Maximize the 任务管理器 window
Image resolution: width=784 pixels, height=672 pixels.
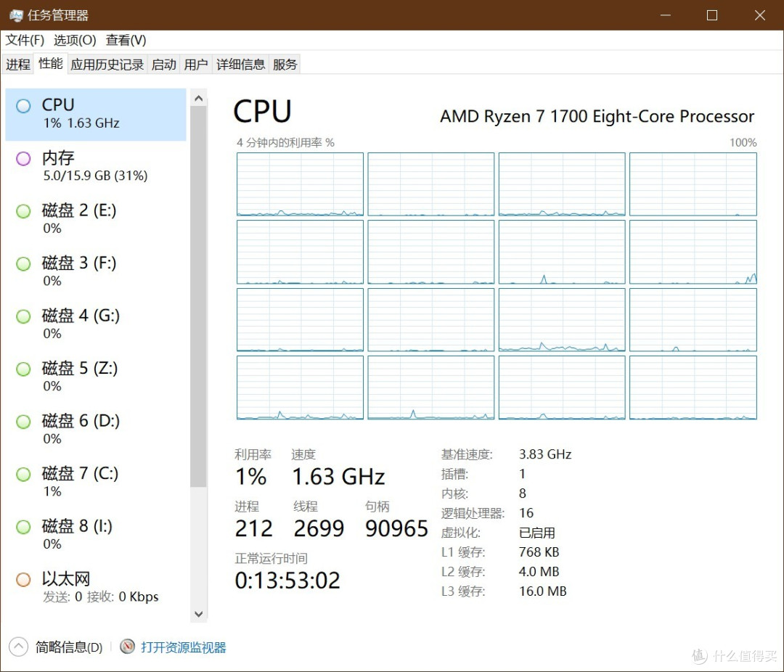click(x=712, y=15)
